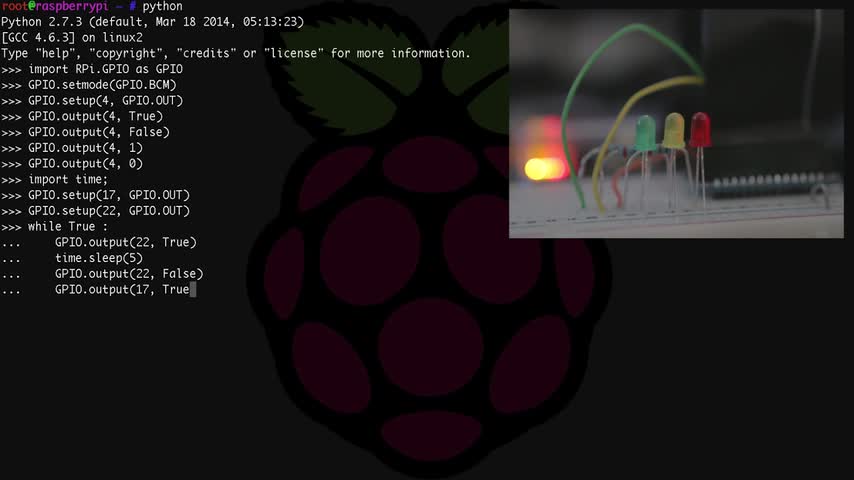The height and width of the screenshot is (480, 854).
Task: Click the 'root@raspberrypi' prompt text
Action: (x=54, y=7)
